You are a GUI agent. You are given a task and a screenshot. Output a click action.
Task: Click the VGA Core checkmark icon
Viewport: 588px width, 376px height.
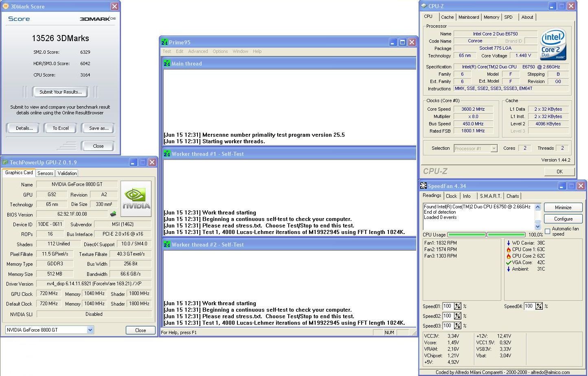(509, 262)
